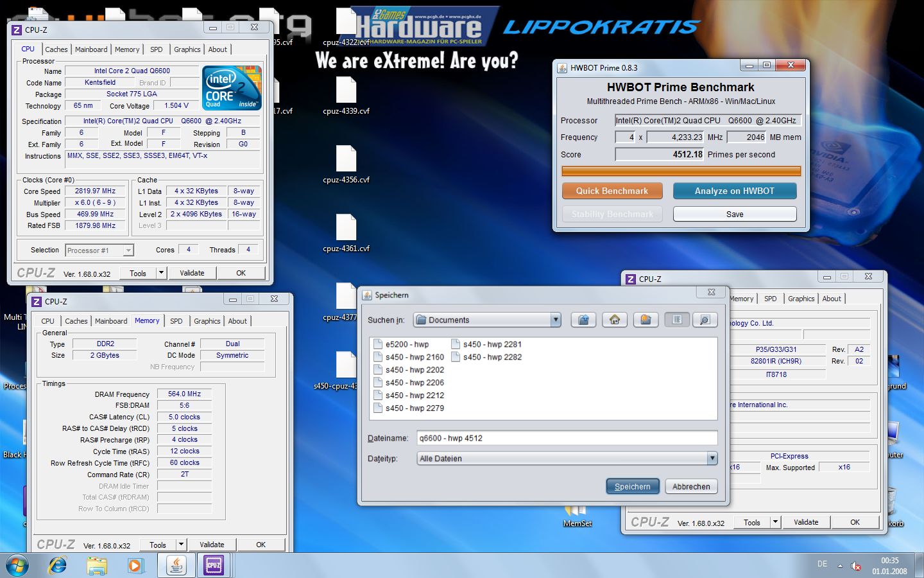Screen dimensions: 924x578
Task: Open Caches tab in top CPU-Z window
Action: [56, 49]
